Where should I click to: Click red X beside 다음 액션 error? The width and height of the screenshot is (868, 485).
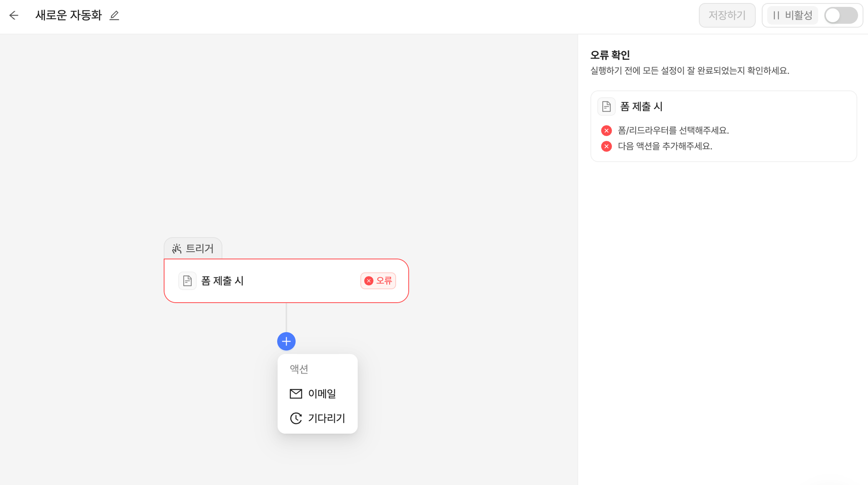pos(606,146)
